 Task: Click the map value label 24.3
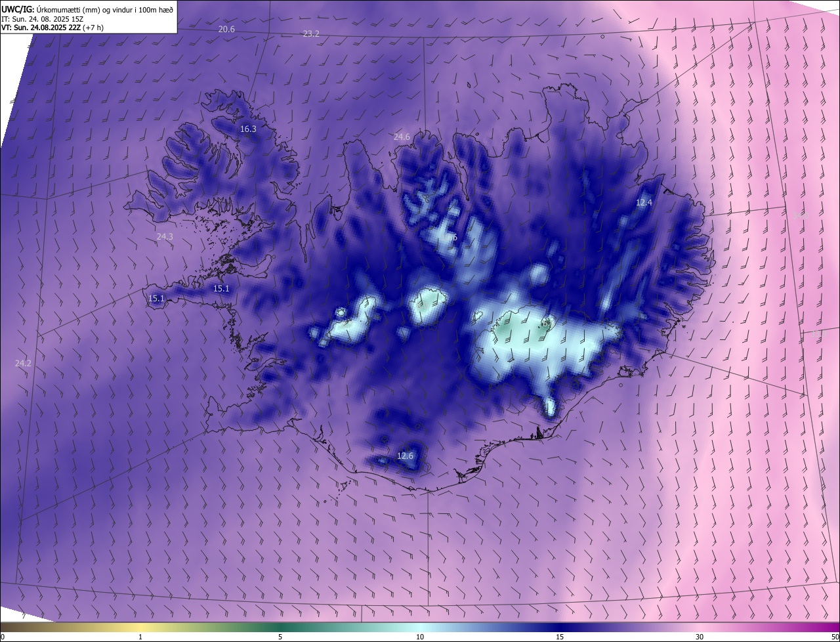point(165,237)
